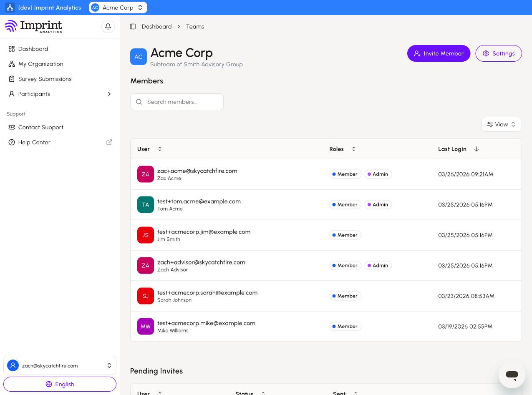Click the Invite Member button
The image size is (532, 395).
(x=439, y=53)
